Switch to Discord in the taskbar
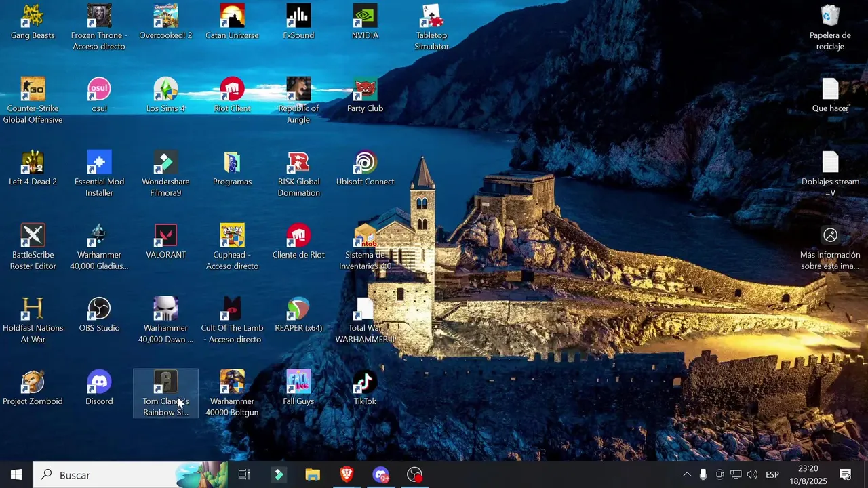Viewport: 868px width, 488px height. pos(380,474)
